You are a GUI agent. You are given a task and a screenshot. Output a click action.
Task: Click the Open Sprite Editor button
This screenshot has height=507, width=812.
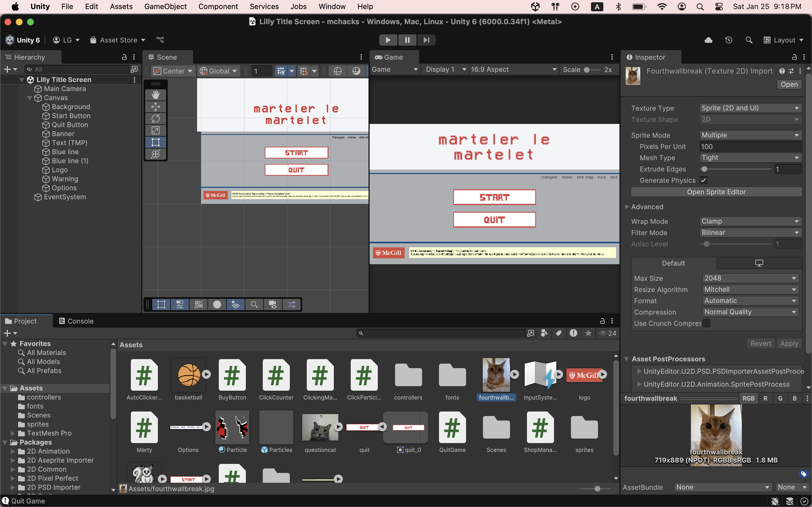(x=716, y=192)
